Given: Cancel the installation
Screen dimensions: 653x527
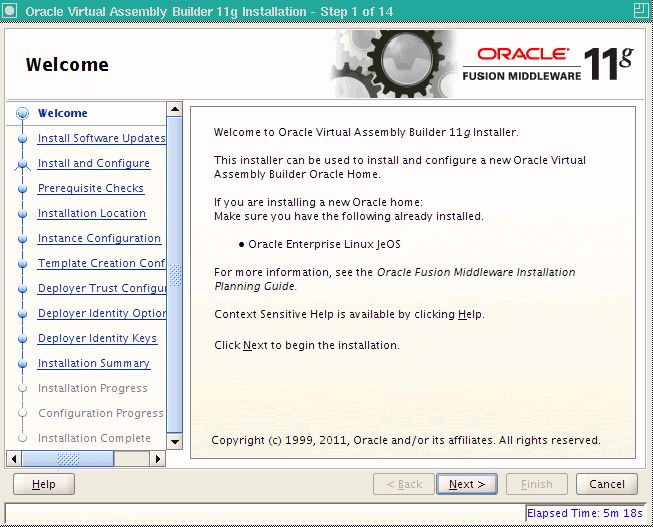Looking at the screenshot, I should click(607, 484).
